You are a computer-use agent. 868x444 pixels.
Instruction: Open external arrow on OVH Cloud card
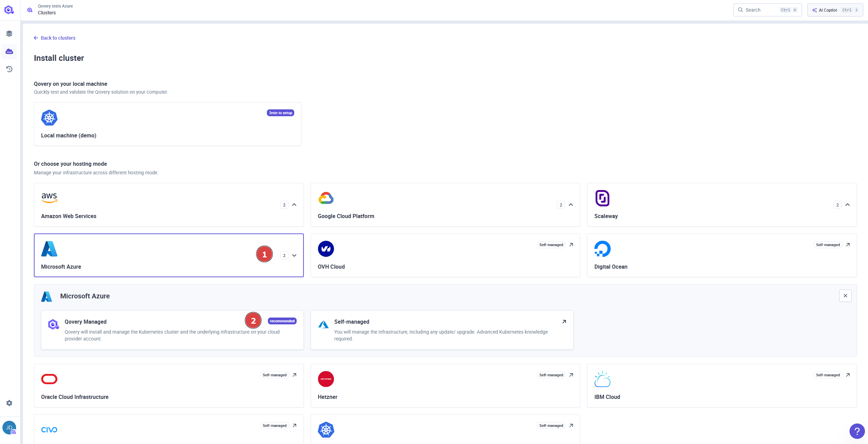pyautogui.click(x=571, y=245)
